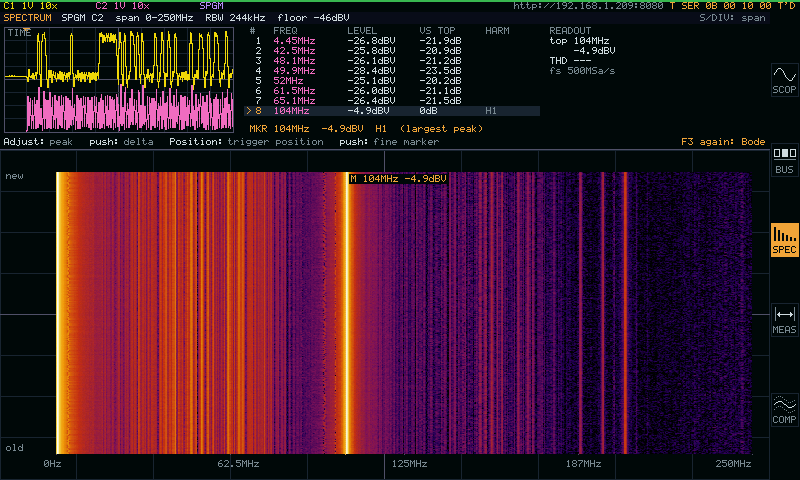This screenshot has height=480, width=800.
Task: Select peak row 3 at 48.1MHz
Action: [x=392, y=61]
